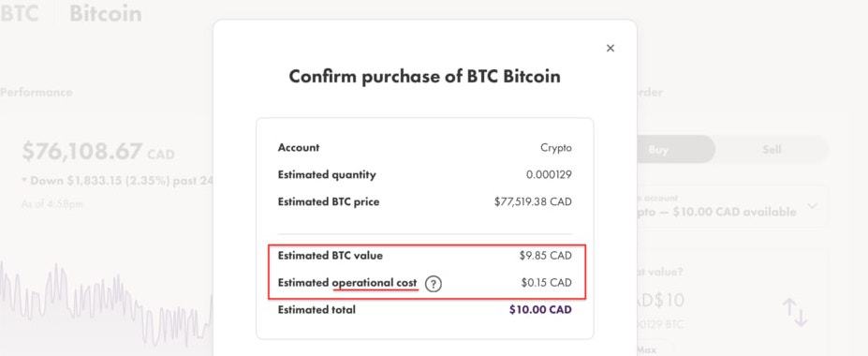Select the BTC ticker heading

pos(20,13)
